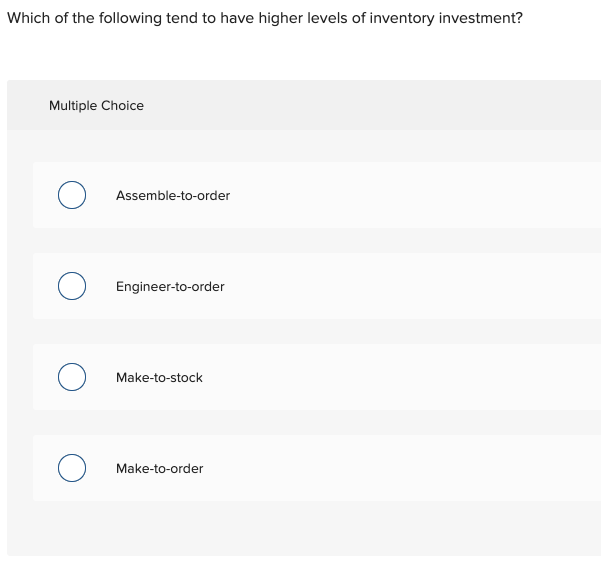Click gray area below Make-to-order option
This screenshot has height=574, width=601.
(x=300, y=528)
